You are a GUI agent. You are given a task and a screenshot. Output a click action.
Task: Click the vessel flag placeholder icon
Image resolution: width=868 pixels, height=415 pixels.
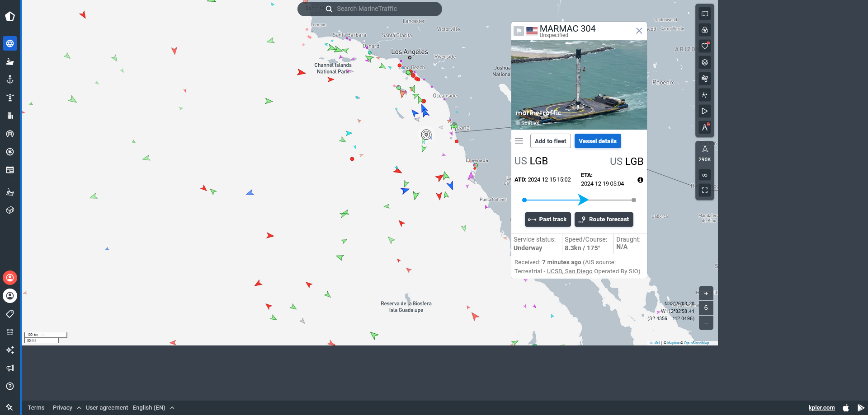point(519,31)
